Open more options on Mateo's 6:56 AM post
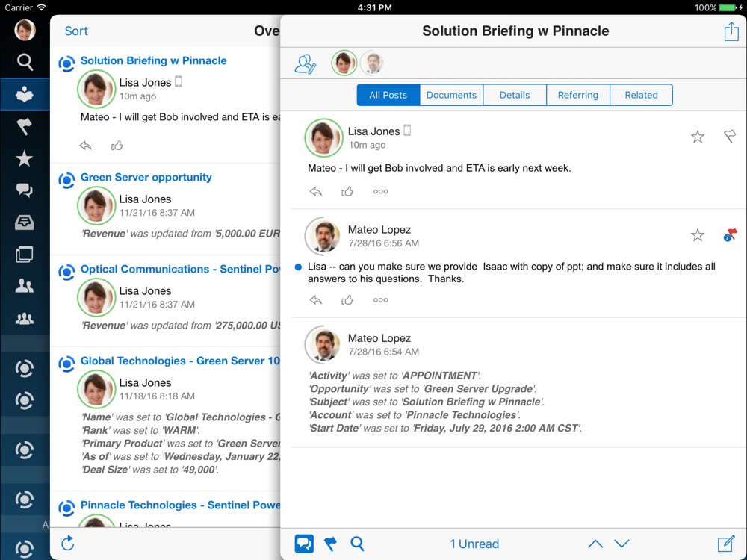The width and height of the screenshot is (747, 560). point(381,300)
